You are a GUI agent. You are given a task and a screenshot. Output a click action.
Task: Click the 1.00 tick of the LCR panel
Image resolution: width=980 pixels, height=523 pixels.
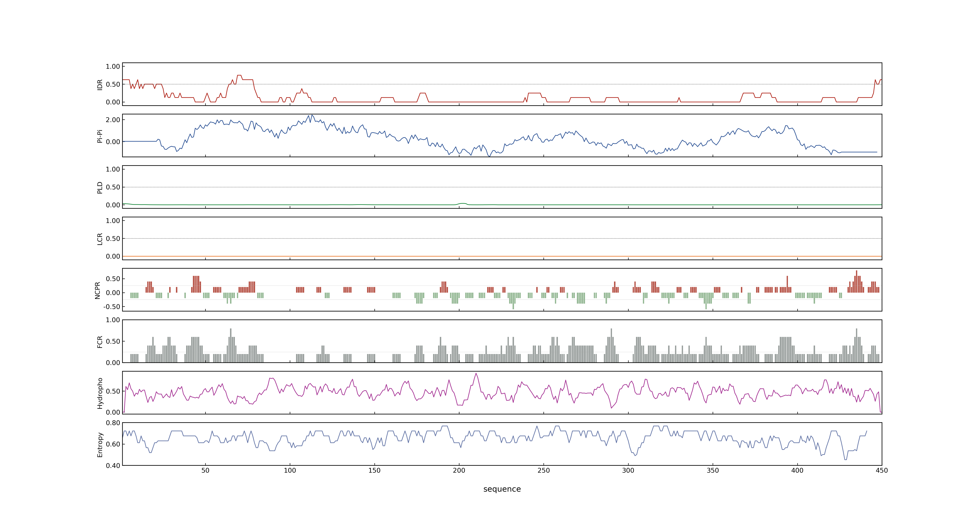[x=113, y=221]
